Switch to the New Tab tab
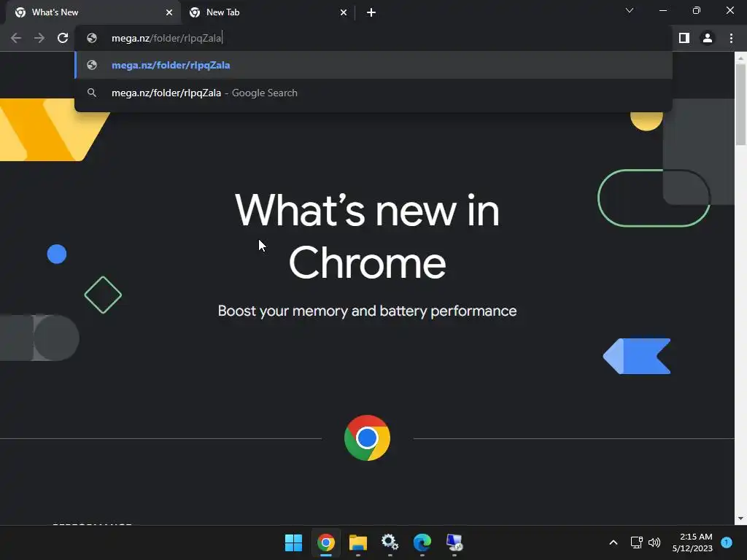747x560 pixels. tap(267, 12)
